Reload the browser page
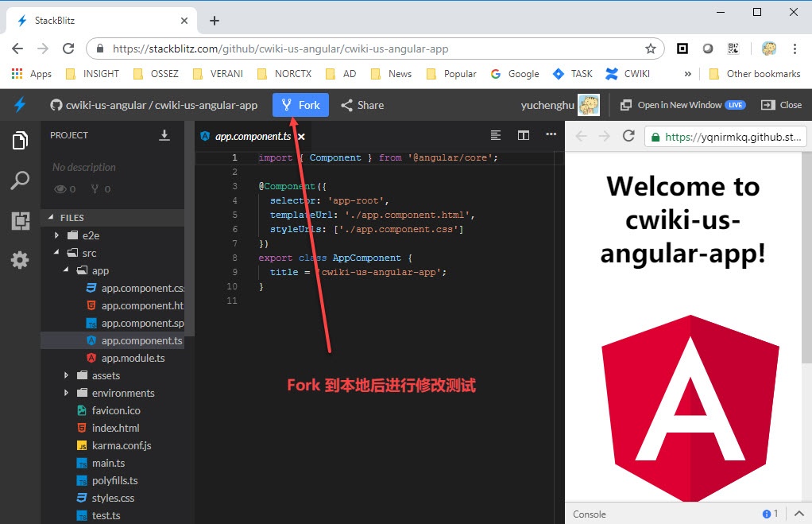812x524 pixels. [68, 49]
